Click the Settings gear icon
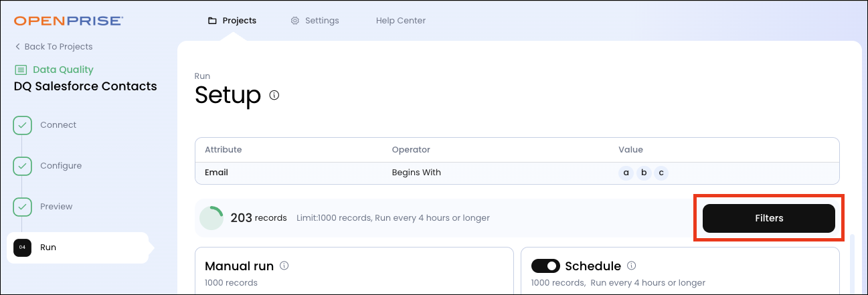Screen dimensions: 868x295 [x=294, y=21]
